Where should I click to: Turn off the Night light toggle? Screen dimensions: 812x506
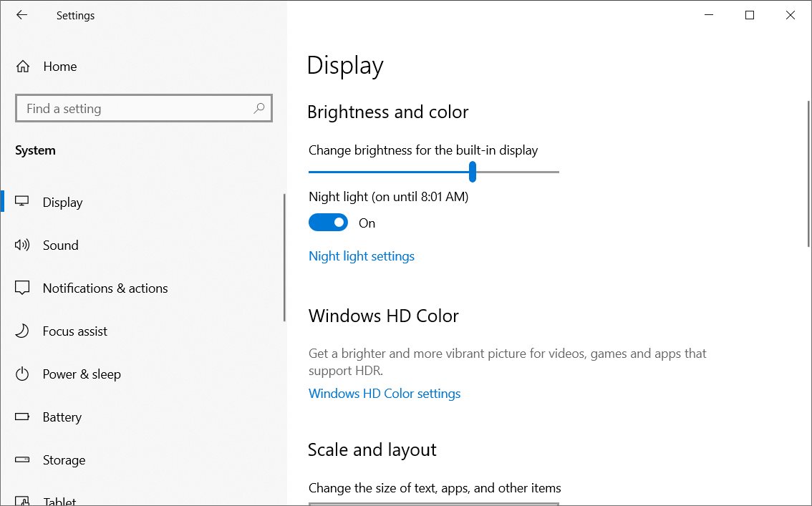[x=329, y=223]
